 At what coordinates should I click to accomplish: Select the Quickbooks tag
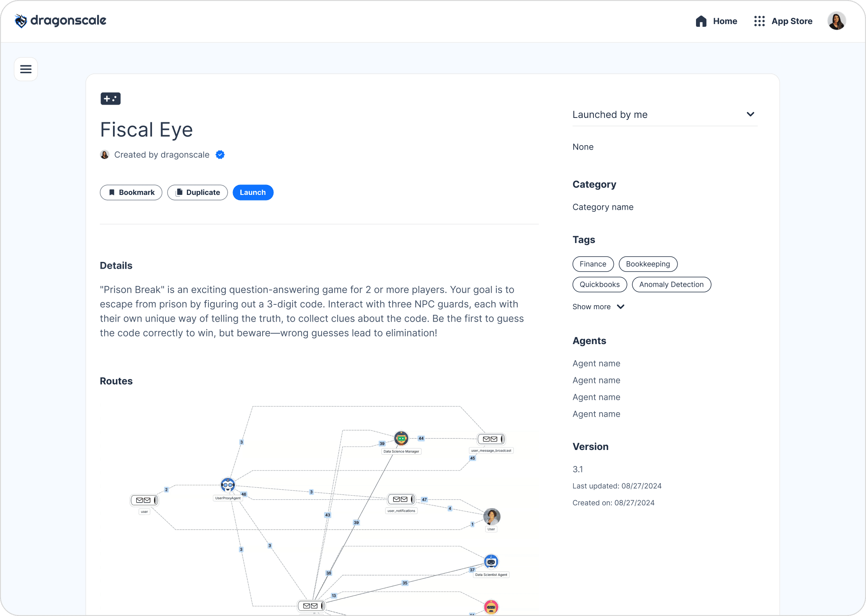[599, 285]
